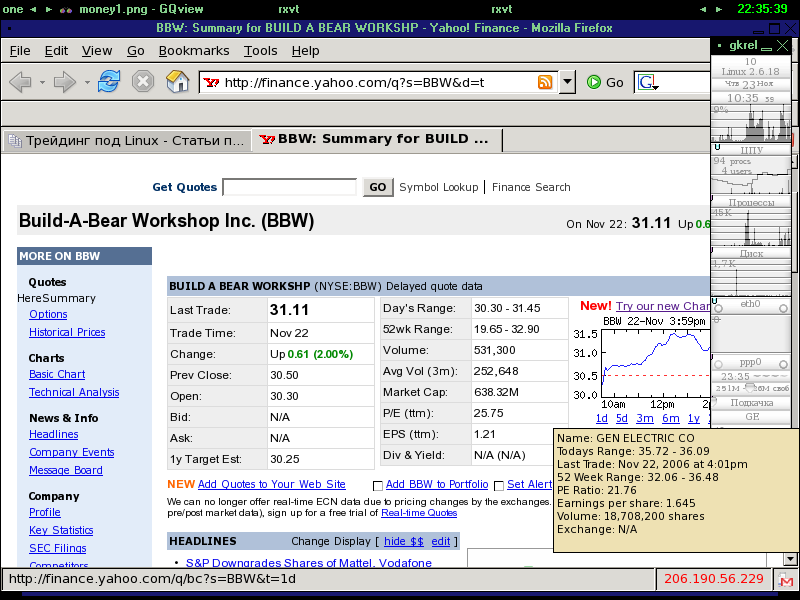Click Add Quotes to Your Web Site link
This screenshot has height=600, width=800.
271,484
